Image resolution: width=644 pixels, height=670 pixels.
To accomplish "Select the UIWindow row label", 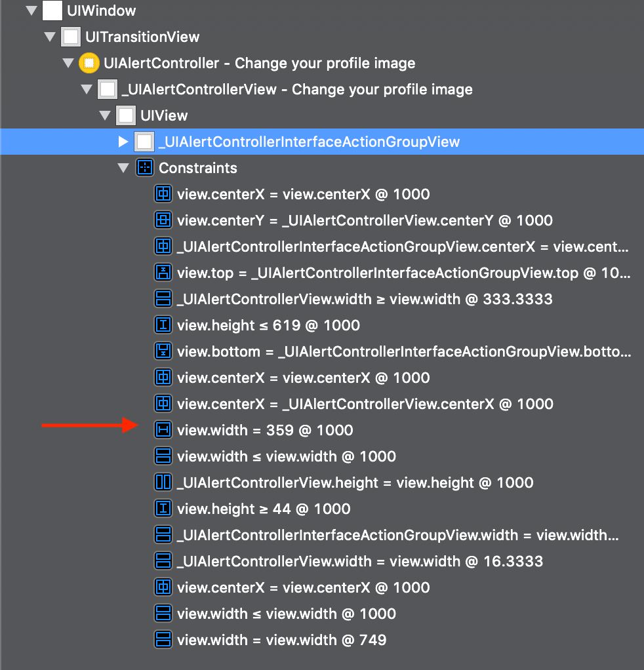I will pos(101,10).
